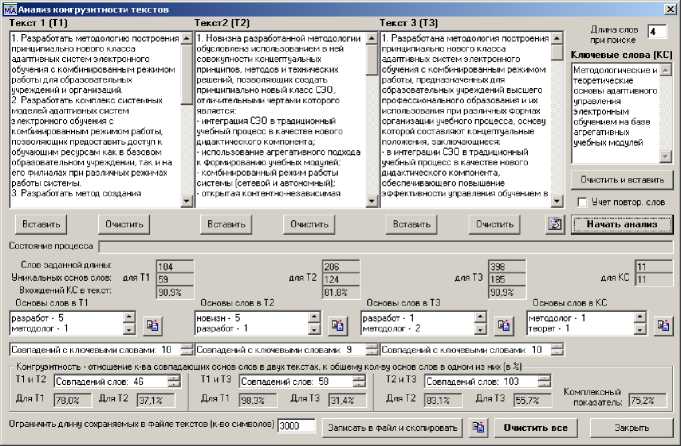Click inside Ключевые слова text area

(x=615, y=114)
